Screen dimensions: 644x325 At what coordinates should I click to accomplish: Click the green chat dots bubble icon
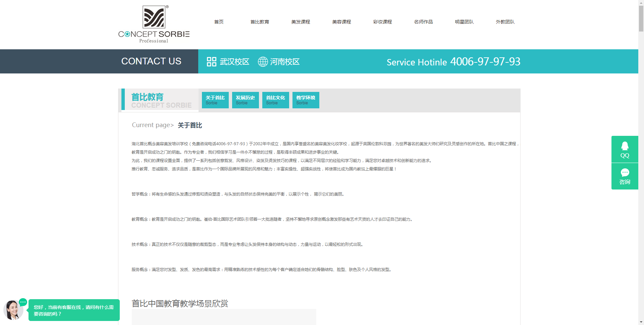click(x=23, y=302)
